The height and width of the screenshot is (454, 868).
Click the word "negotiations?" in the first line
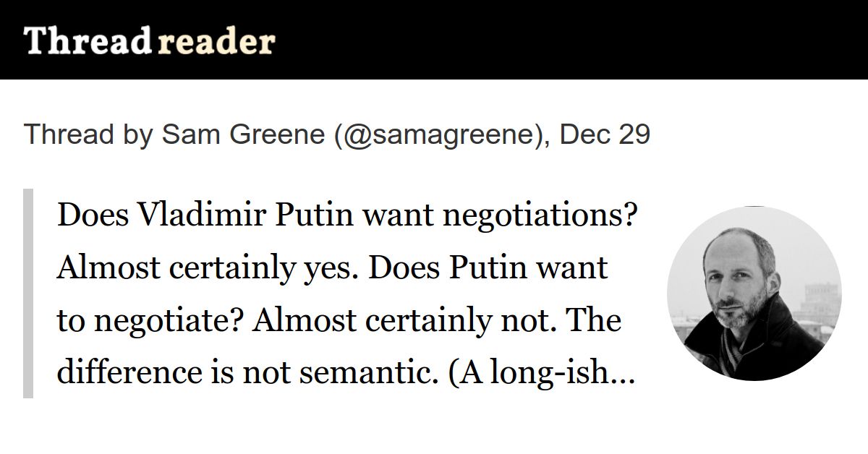click(x=540, y=216)
